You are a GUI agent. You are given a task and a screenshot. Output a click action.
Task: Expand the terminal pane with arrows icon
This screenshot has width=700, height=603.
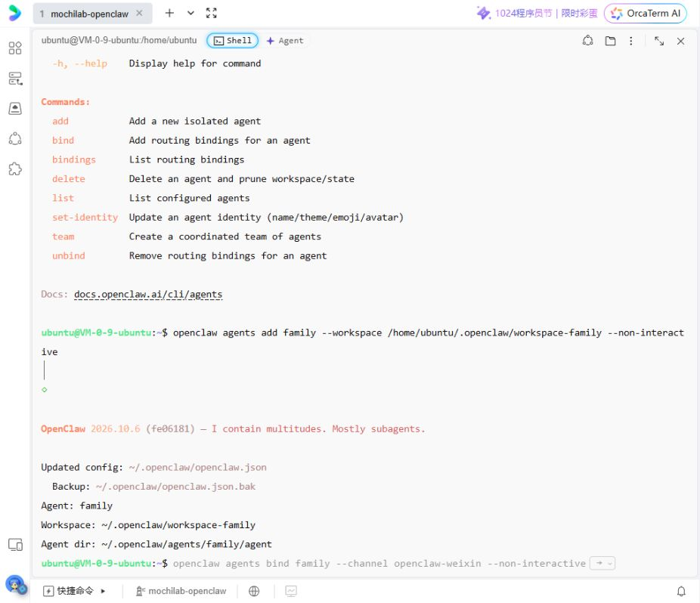pos(659,41)
